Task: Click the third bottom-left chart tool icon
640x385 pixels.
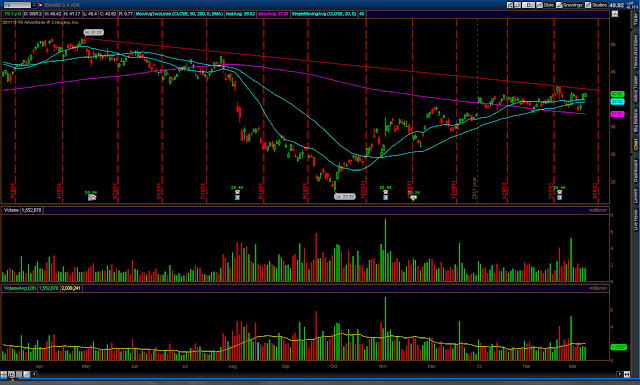Action: 19,374
